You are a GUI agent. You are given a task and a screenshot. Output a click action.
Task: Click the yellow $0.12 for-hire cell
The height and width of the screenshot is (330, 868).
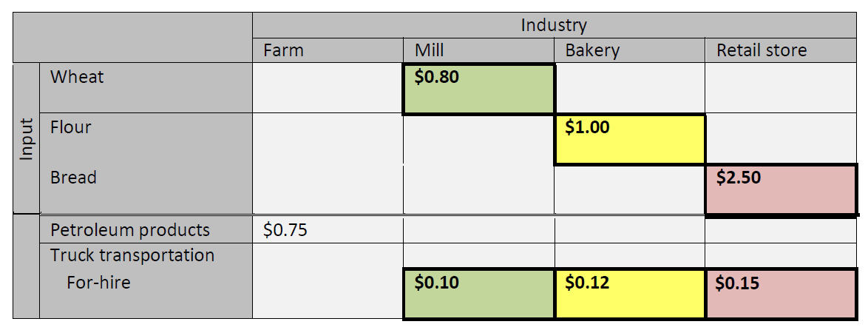(x=629, y=294)
